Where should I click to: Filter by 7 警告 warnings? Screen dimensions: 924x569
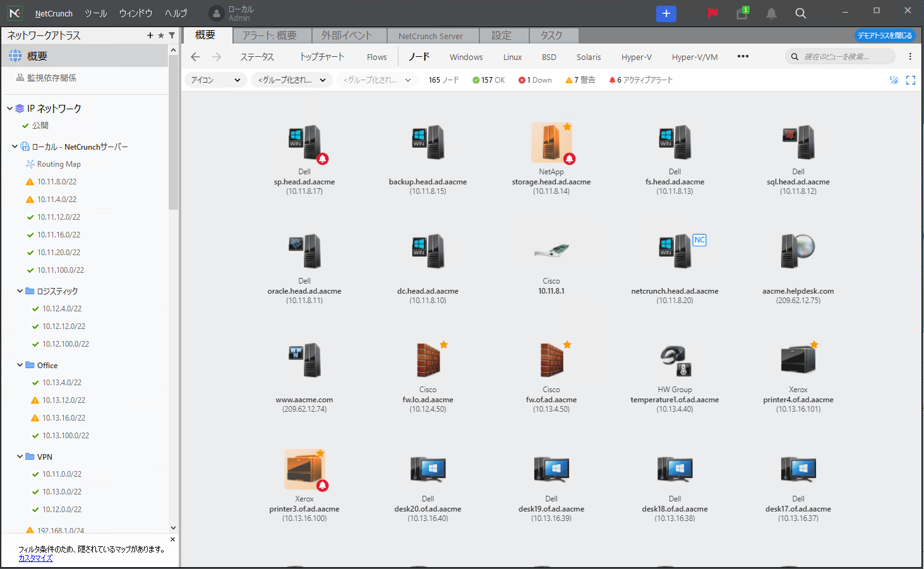pyautogui.click(x=580, y=80)
